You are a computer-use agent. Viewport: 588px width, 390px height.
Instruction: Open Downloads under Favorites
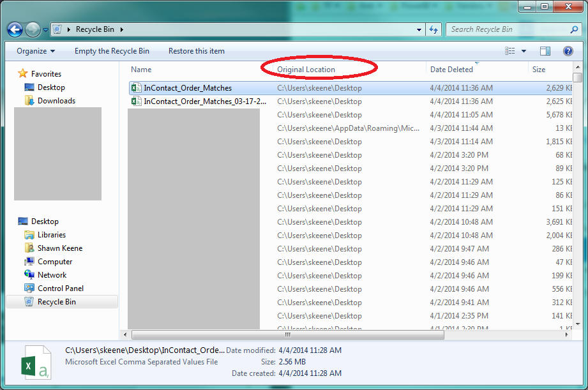pyautogui.click(x=56, y=101)
